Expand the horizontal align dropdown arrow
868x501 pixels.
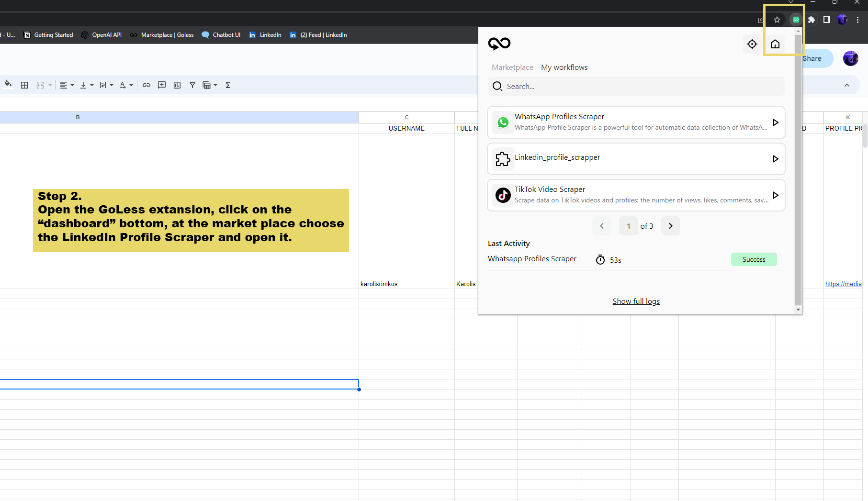coord(72,85)
